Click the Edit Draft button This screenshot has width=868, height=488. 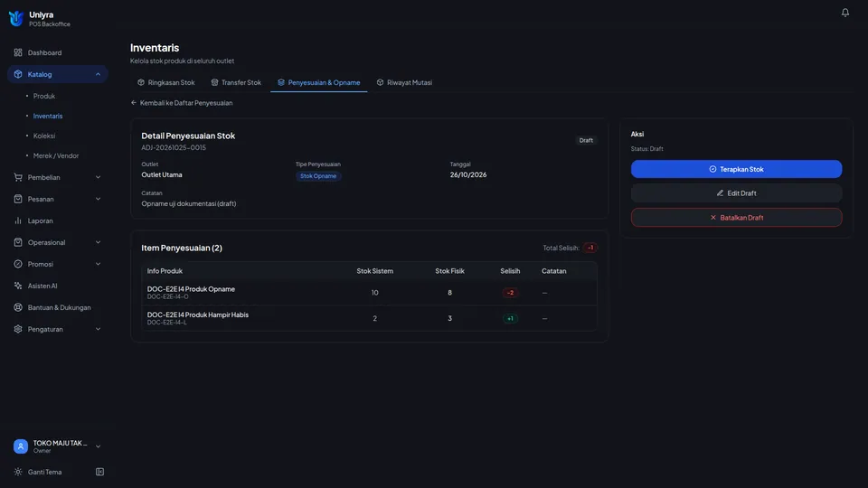(x=736, y=193)
